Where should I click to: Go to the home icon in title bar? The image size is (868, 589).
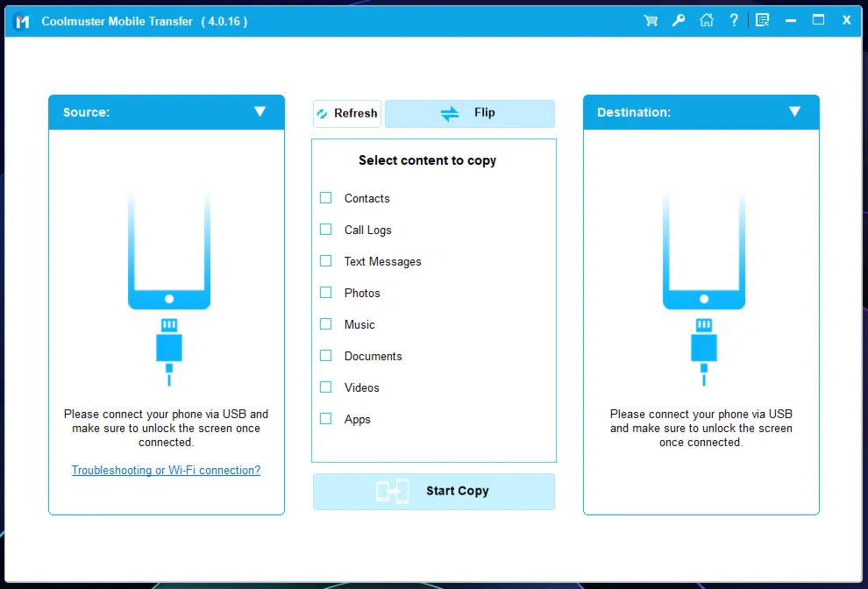[x=707, y=21]
